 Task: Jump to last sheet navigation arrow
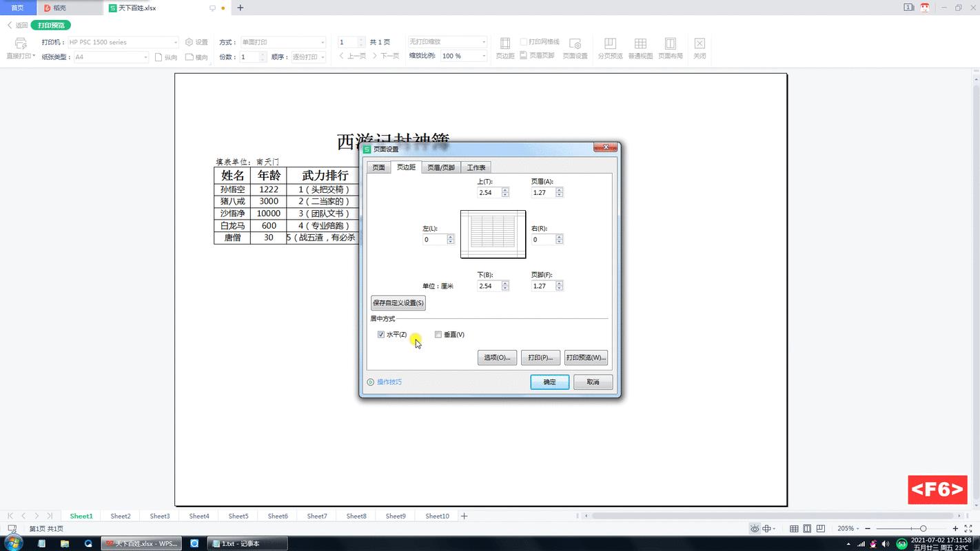pyautogui.click(x=50, y=516)
